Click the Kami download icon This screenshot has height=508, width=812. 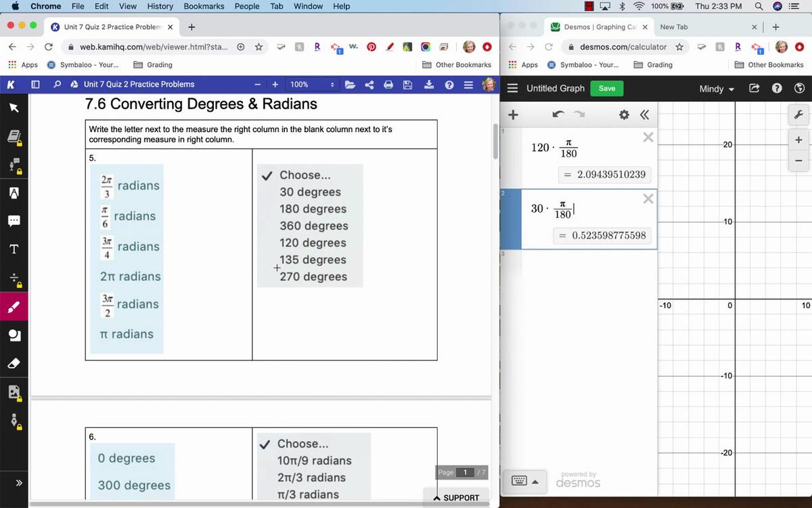pos(428,85)
